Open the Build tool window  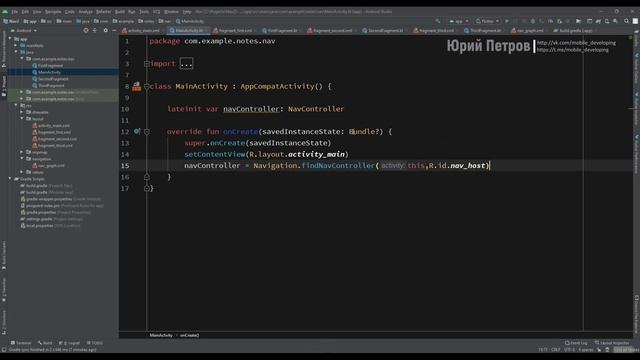pyautogui.click(x=45, y=343)
